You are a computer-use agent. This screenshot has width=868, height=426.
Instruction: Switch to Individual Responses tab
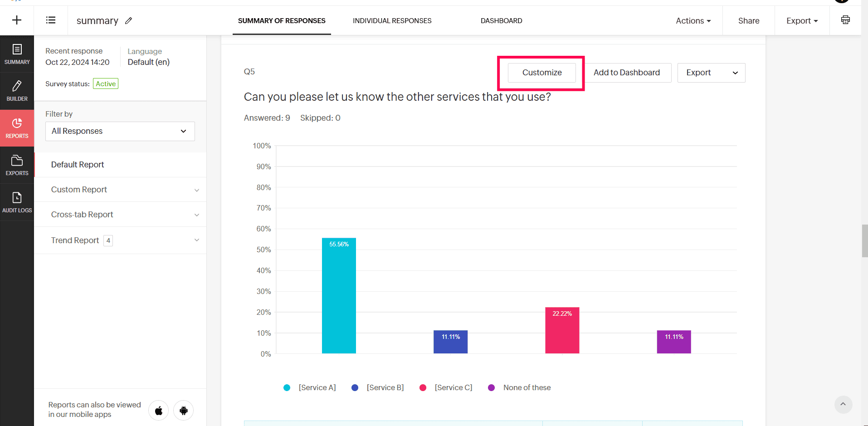click(x=392, y=21)
